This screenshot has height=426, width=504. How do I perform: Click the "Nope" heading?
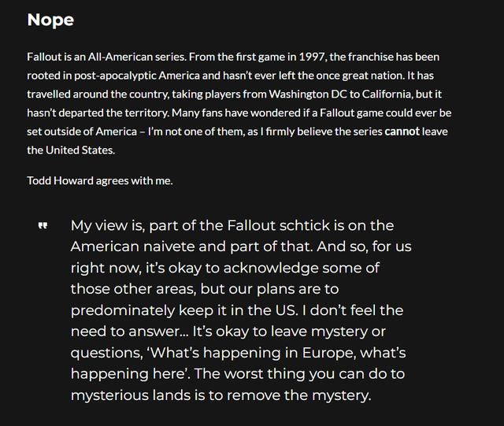pyautogui.click(x=50, y=20)
